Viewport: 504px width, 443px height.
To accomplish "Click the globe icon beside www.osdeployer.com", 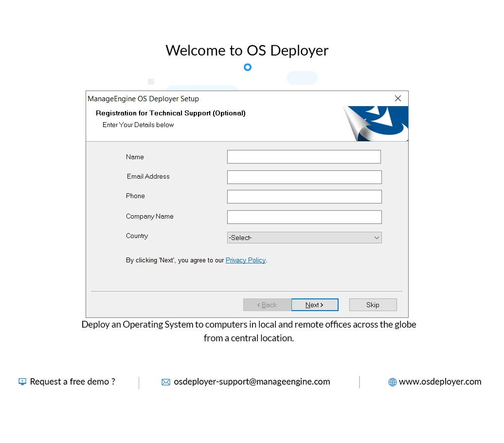I will (x=392, y=382).
